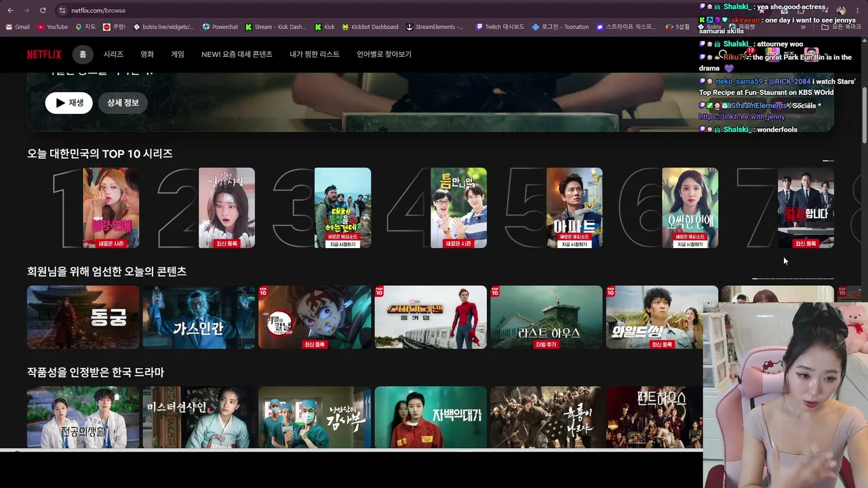The width and height of the screenshot is (868, 488).
Task: Open the 로그인 - Toonation bookmark
Action: pos(560,27)
